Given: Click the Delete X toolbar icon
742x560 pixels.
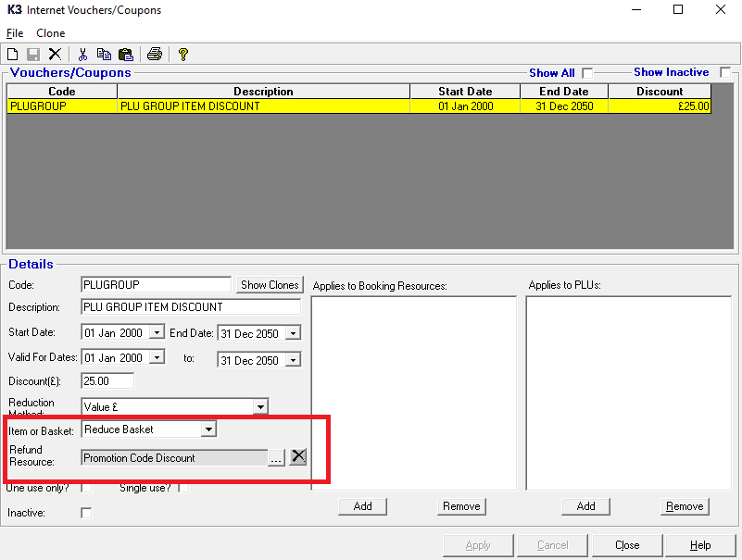Looking at the screenshot, I should tap(55, 54).
